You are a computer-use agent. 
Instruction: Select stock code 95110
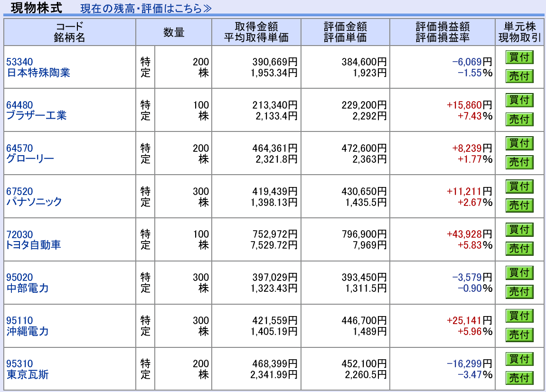click(19, 321)
